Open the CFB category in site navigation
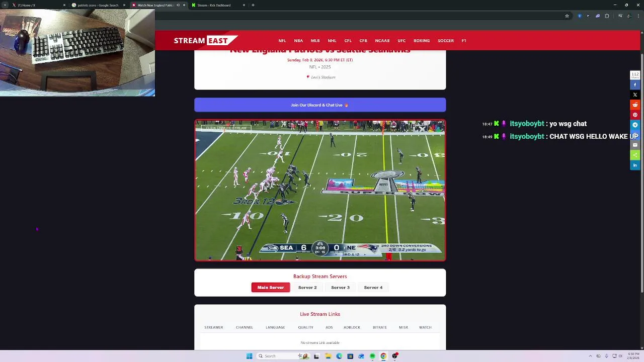 (363, 41)
